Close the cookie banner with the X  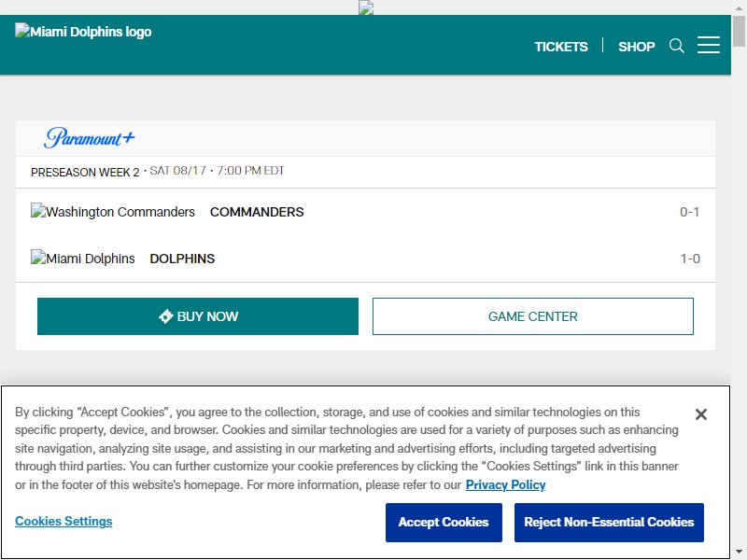click(701, 414)
